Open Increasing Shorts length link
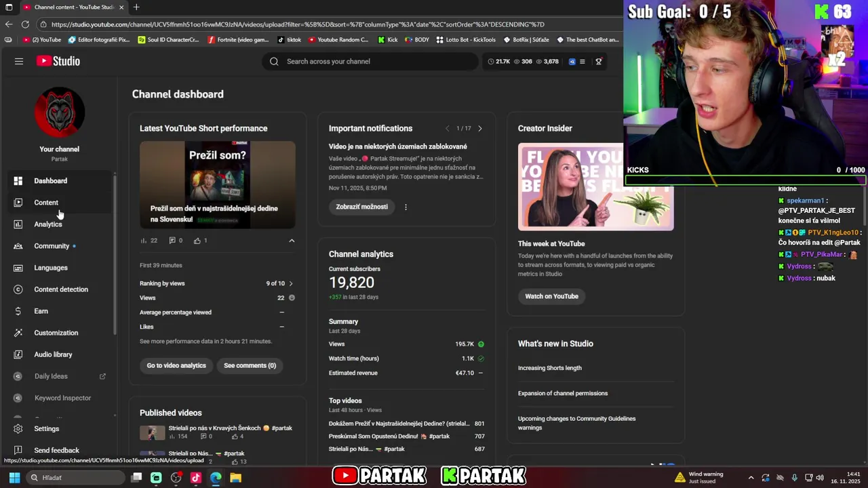This screenshot has width=868, height=488. click(550, 368)
